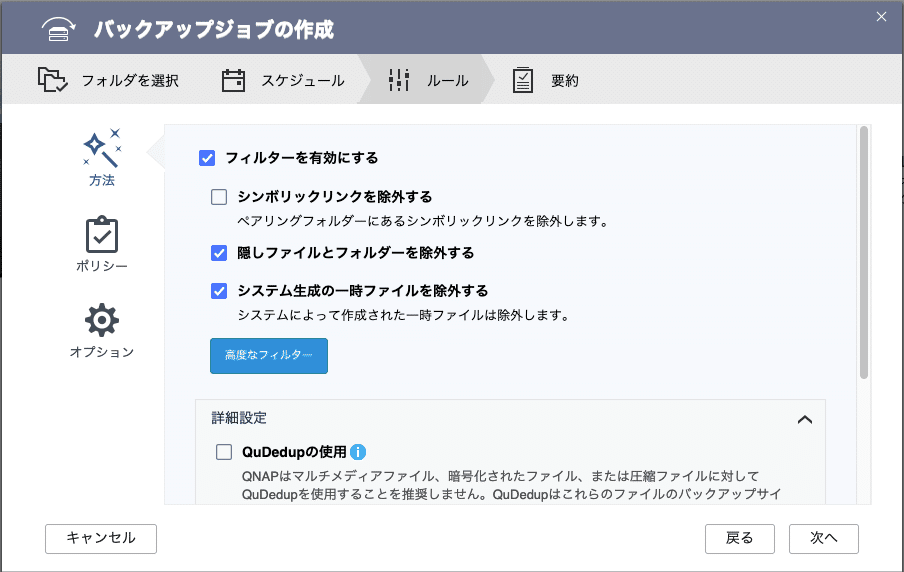Click 戻る button
Image resolution: width=904 pixels, height=572 pixels.
pos(740,539)
